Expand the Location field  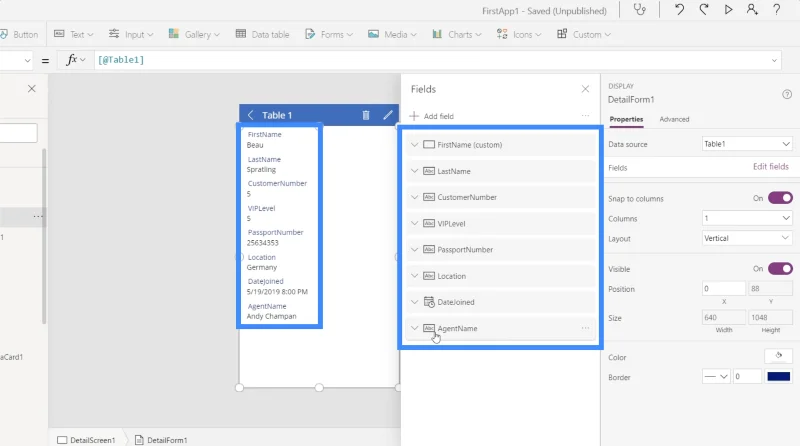pos(414,276)
